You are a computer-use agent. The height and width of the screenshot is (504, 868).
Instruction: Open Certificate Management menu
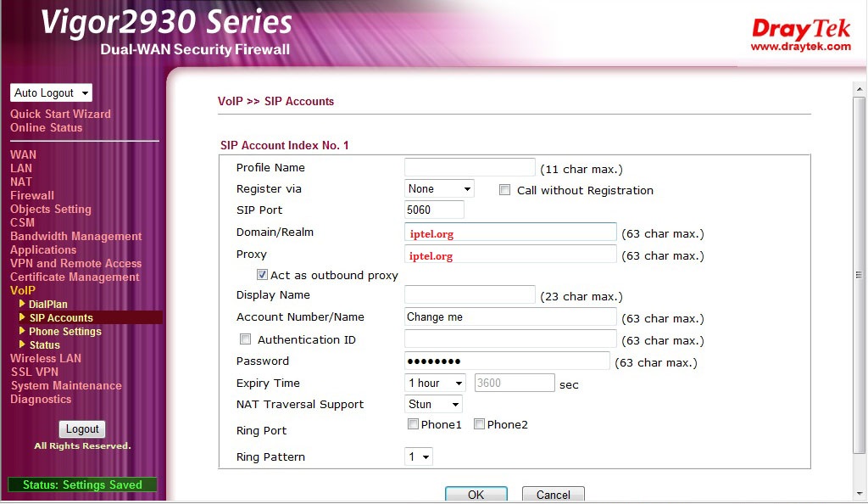pyautogui.click(x=75, y=277)
